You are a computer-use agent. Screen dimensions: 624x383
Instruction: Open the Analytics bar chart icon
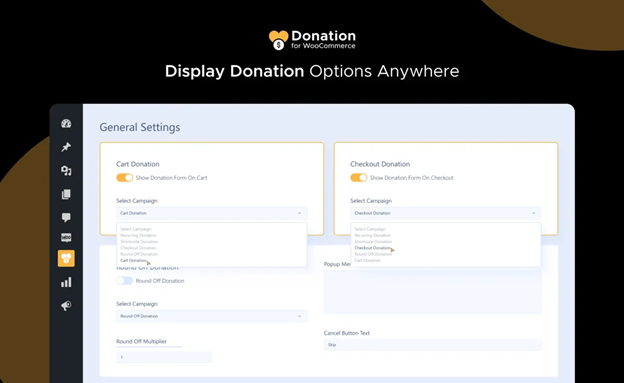tap(66, 282)
